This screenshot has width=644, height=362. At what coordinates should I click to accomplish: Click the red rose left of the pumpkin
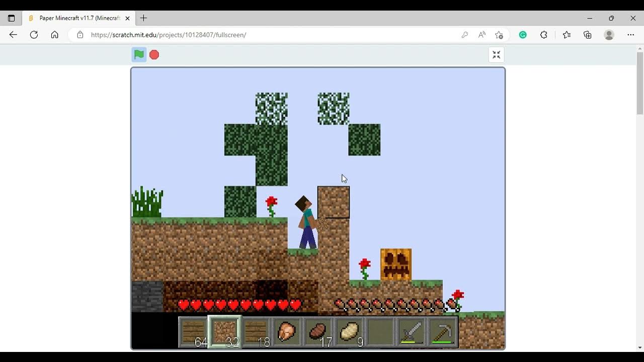pyautogui.click(x=365, y=269)
